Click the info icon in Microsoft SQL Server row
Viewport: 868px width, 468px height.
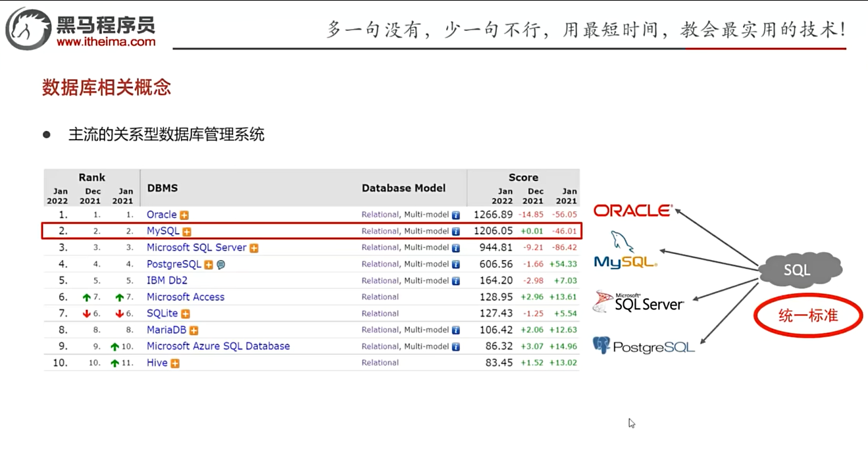point(455,248)
